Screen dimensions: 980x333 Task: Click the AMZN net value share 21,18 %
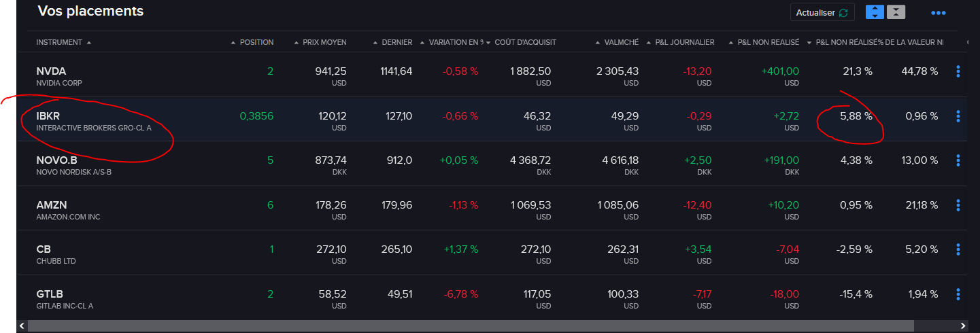[921, 205]
